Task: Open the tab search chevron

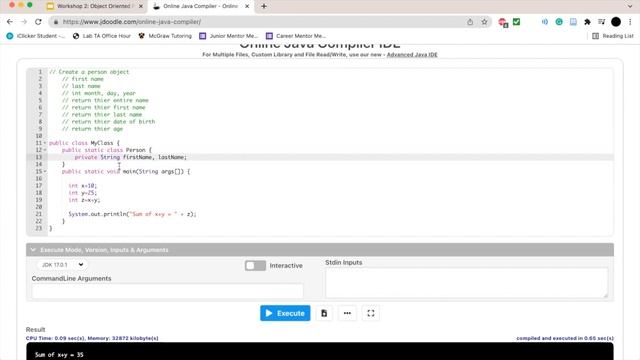Action: [x=630, y=6]
